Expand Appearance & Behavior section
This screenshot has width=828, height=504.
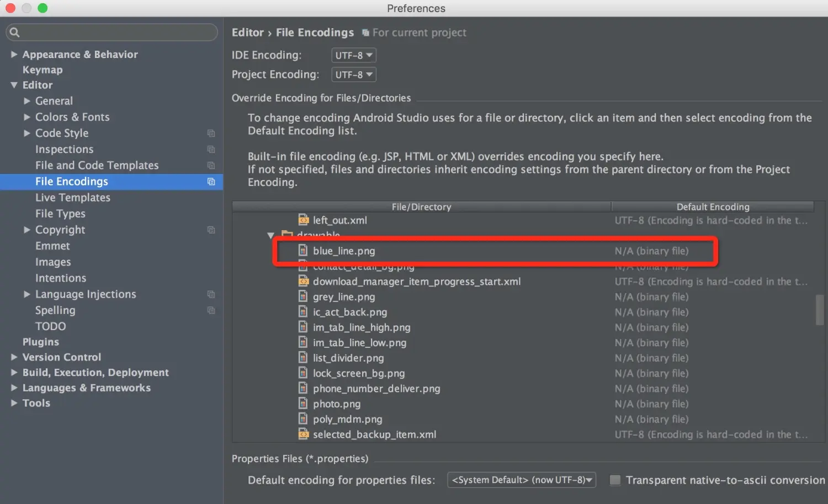click(14, 54)
